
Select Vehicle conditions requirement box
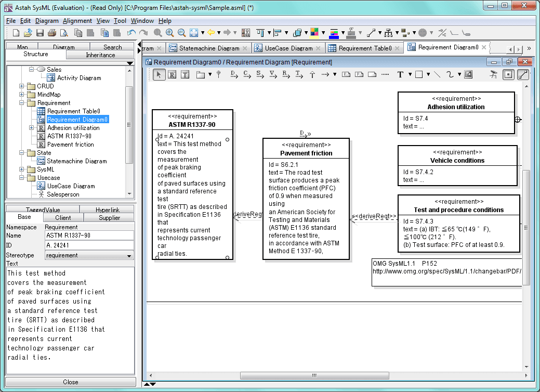click(x=457, y=166)
